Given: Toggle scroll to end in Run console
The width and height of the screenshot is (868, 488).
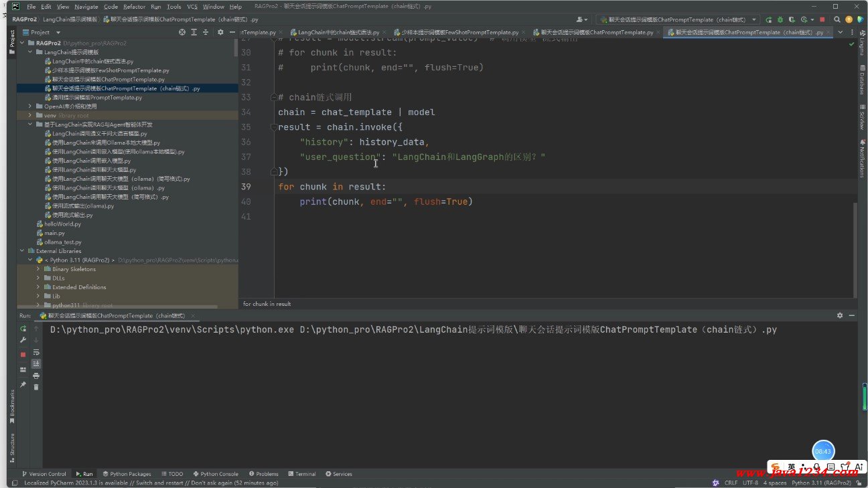Looking at the screenshot, I should click(x=36, y=363).
